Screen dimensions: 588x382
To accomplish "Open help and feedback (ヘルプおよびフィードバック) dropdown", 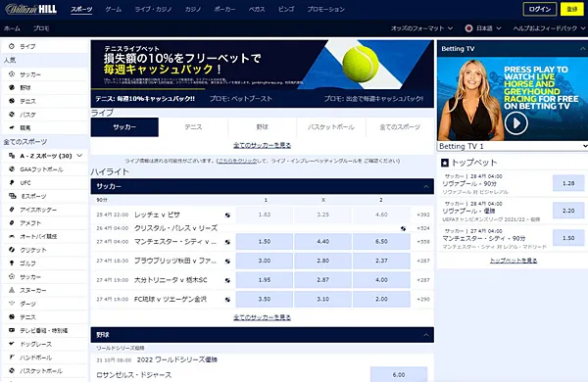I will (549, 28).
